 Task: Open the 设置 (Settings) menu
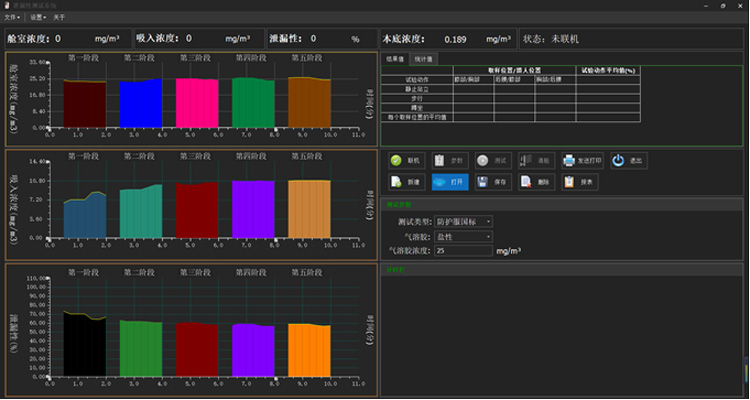point(37,17)
